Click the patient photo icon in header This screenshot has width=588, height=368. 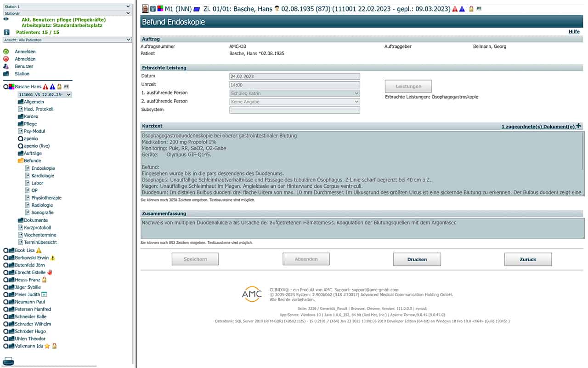coord(145,9)
